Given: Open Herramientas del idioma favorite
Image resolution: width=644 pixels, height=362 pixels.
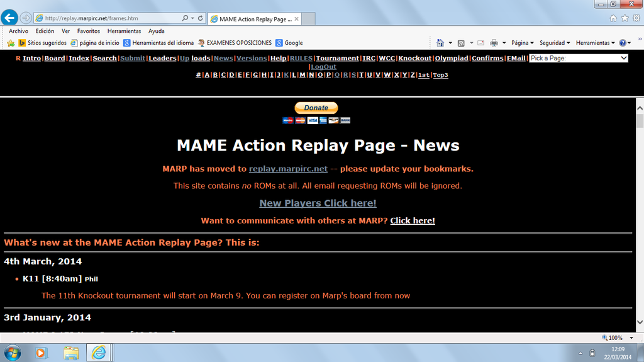Looking at the screenshot, I should 158,43.
